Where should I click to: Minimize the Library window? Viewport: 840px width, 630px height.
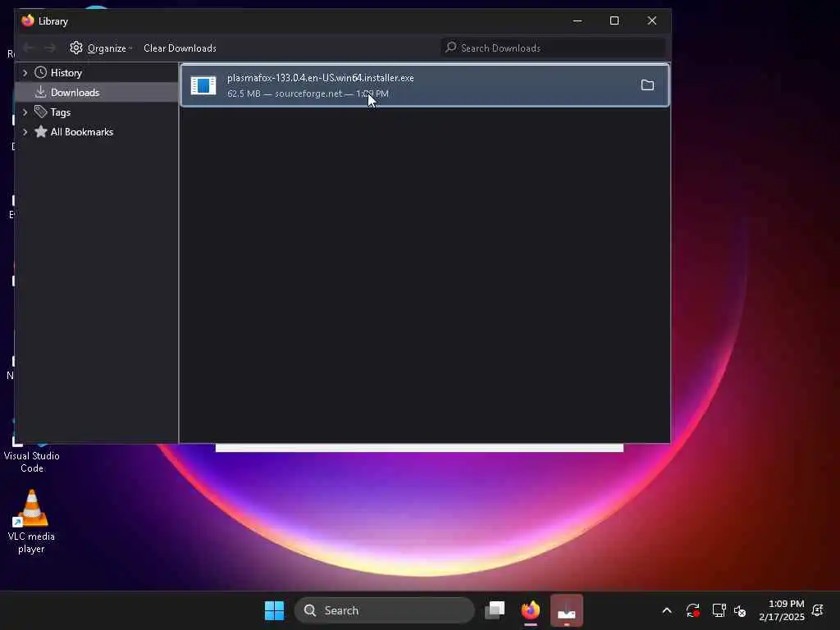point(577,21)
